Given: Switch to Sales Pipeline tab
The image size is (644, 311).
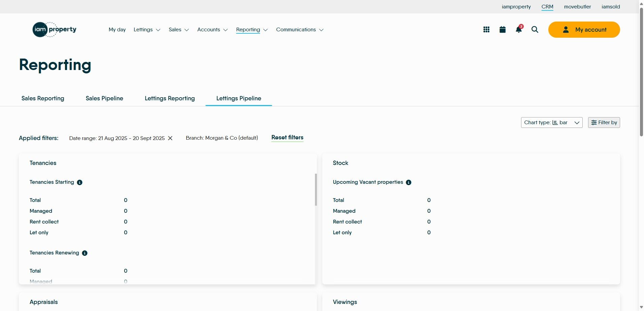Looking at the screenshot, I should 104,98.
